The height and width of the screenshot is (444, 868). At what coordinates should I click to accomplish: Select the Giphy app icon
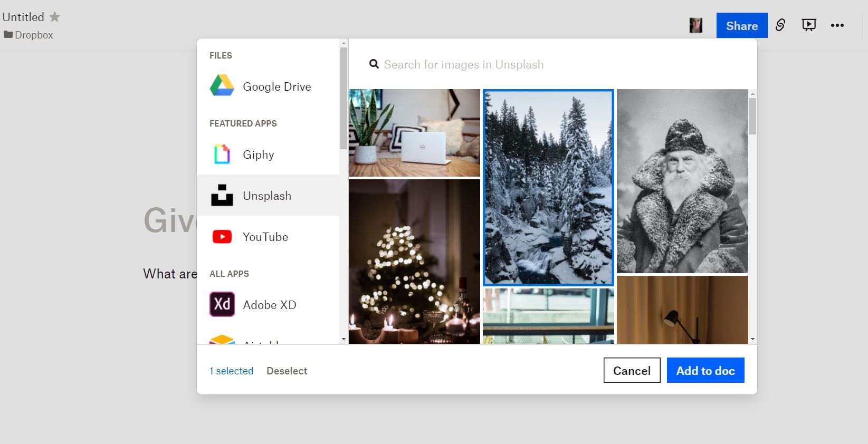[222, 155]
